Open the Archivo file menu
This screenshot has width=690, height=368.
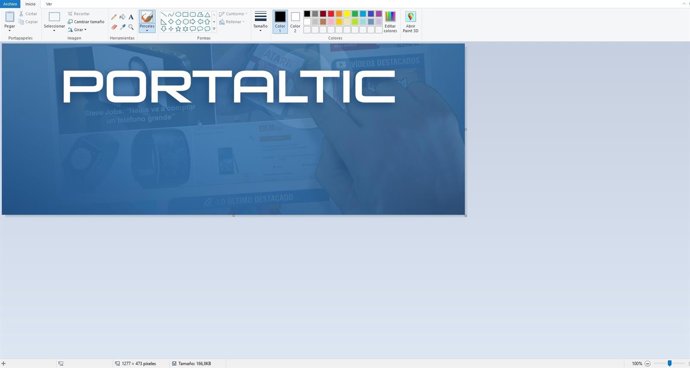[x=10, y=4]
